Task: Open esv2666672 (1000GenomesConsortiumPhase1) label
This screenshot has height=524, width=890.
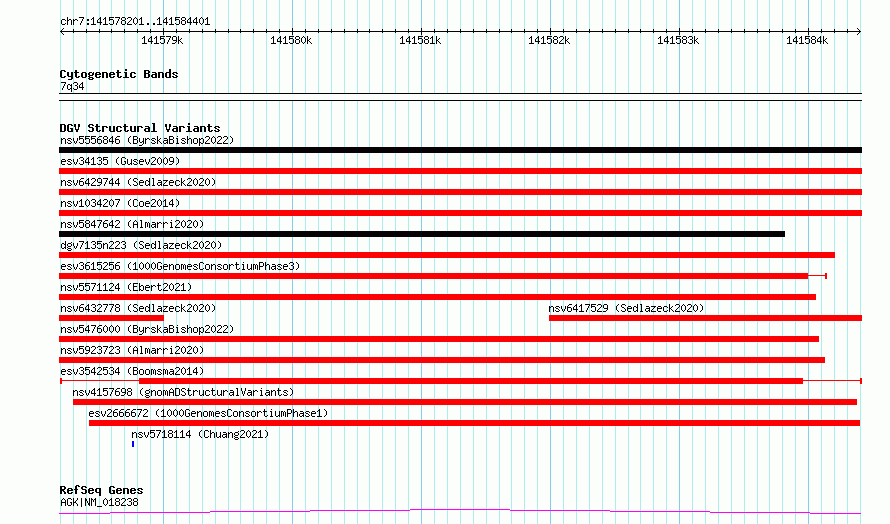Action: click(208, 413)
